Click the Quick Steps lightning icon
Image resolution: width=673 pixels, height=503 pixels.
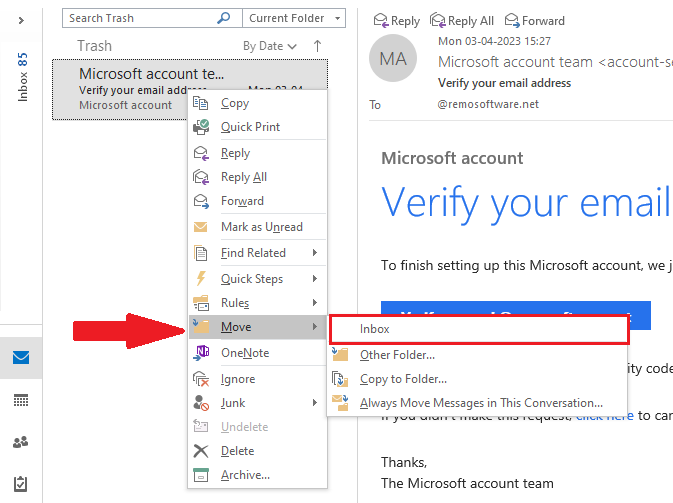tap(200, 279)
